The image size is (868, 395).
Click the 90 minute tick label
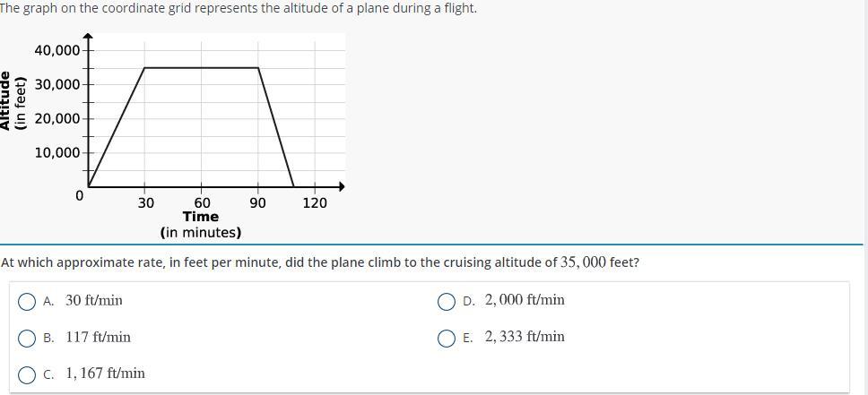click(258, 203)
